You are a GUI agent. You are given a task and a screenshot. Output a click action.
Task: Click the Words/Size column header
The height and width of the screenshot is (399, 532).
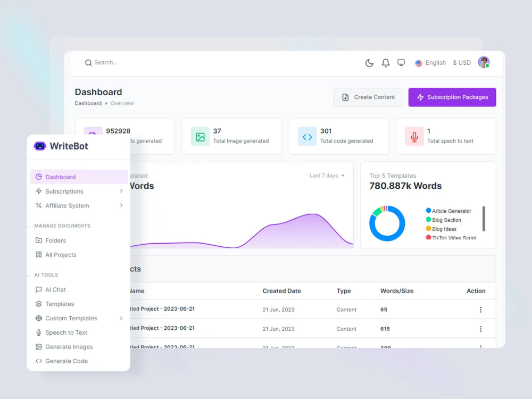[x=397, y=291]
